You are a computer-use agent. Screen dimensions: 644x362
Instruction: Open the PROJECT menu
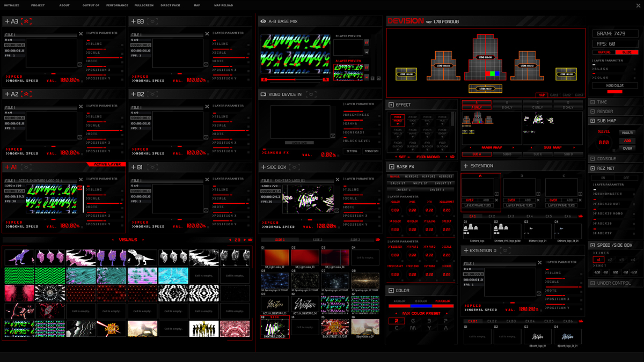38,5
